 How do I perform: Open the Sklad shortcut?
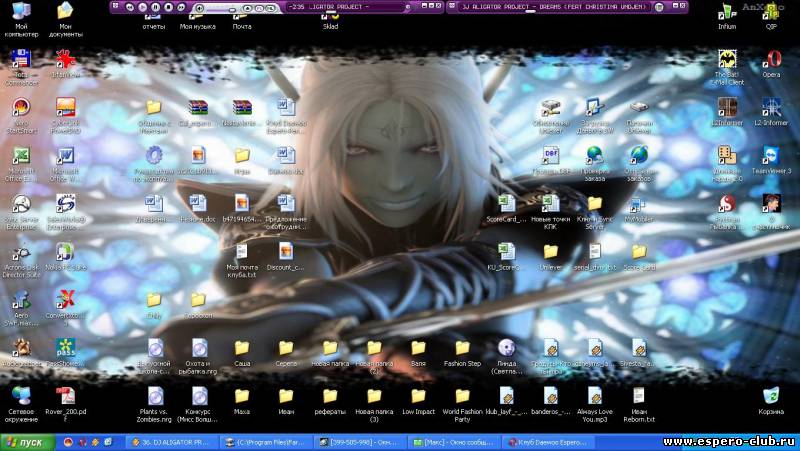point(330,21)
